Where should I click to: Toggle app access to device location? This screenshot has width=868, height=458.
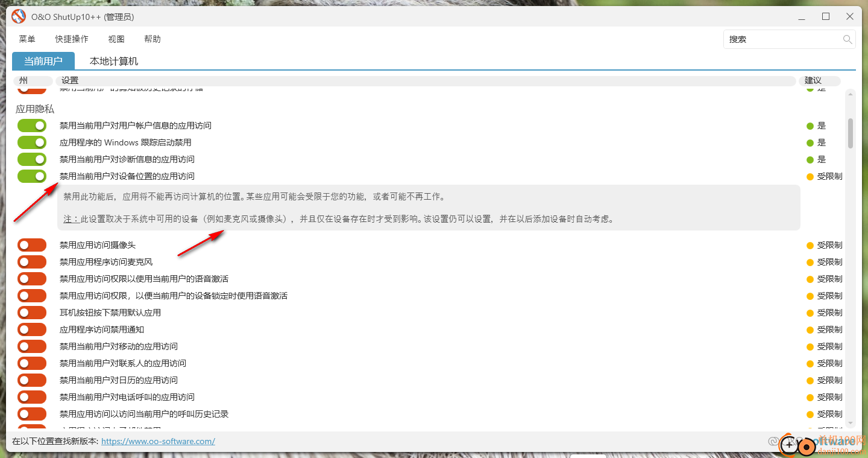pyautogui.click(x=32, y=176)
